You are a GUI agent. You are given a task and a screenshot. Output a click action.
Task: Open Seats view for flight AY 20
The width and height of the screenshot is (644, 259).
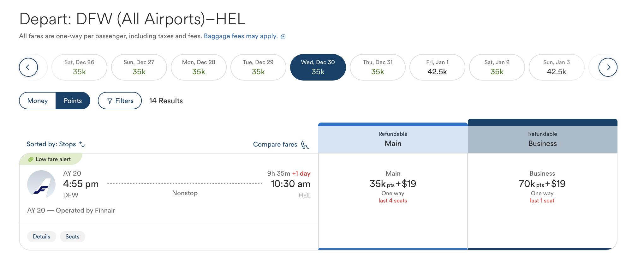pyautogui.click(x=72, y=236)
